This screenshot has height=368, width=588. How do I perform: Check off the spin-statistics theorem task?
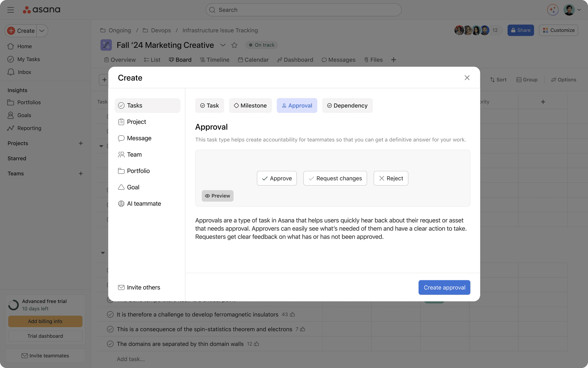110,329
